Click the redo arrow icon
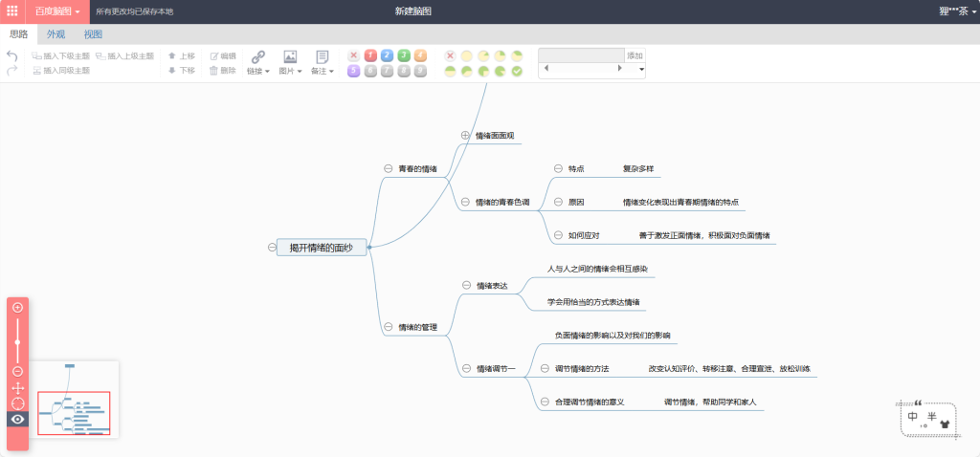980x457 pixels. click(x=11, y=71)
